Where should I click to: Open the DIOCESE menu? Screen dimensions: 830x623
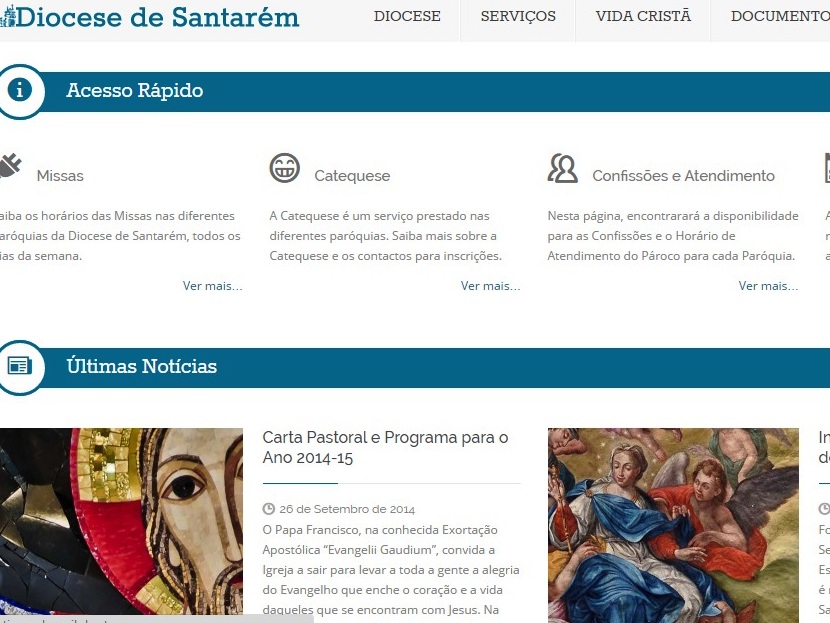coord(407,16)
